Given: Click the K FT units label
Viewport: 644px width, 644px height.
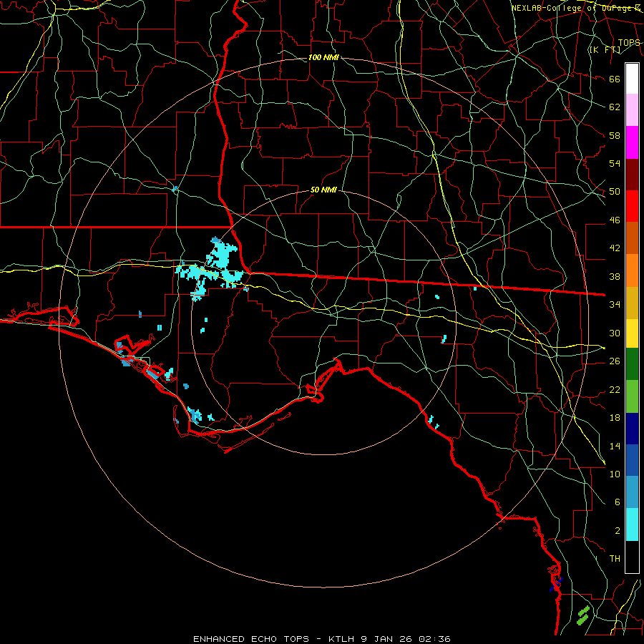Looking at the screenshot, I should tap(605, 50).
